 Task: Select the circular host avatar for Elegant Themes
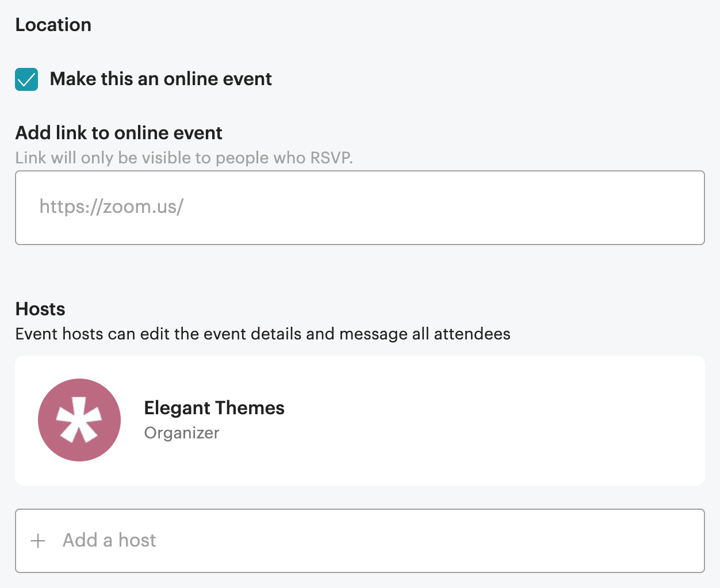tap(79, 419)
